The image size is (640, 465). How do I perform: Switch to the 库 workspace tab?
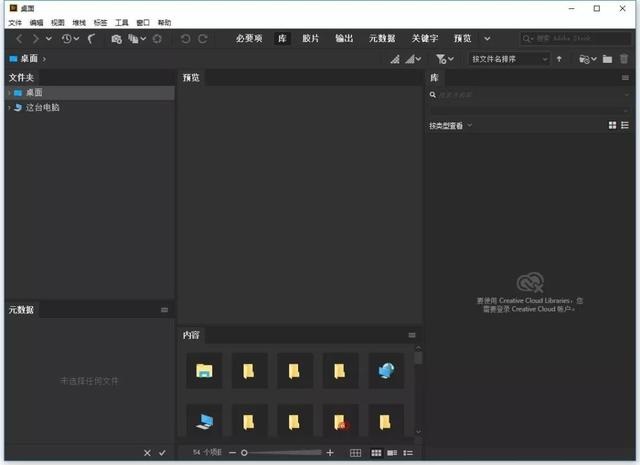pyautogui.click(x=282, y=39)
